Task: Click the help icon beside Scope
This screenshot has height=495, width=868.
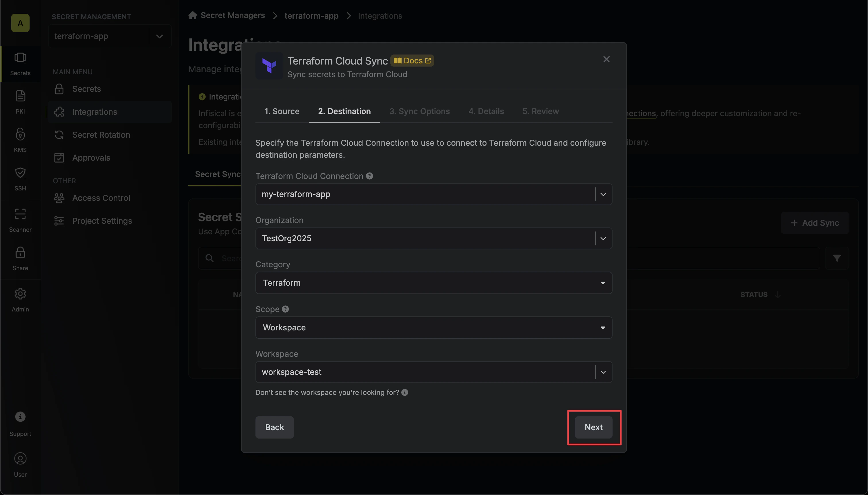Action: pyautogui.click(x=285, y=309)
